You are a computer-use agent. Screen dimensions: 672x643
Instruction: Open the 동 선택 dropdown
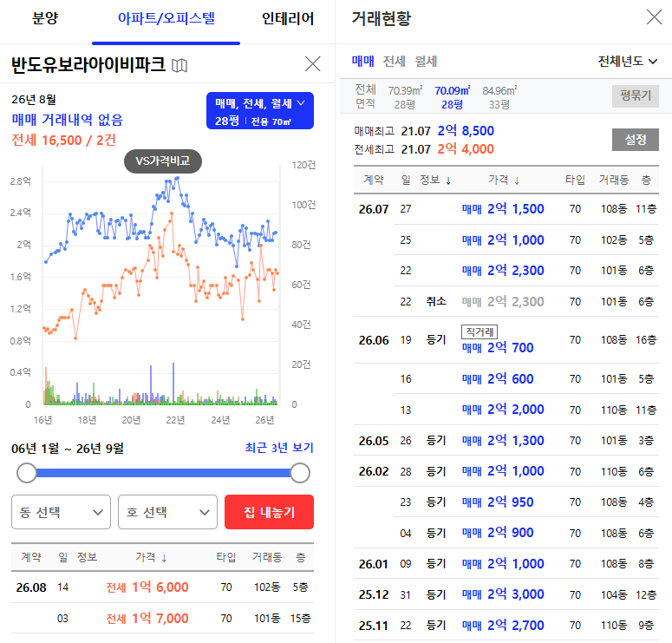tap(61, 512)
